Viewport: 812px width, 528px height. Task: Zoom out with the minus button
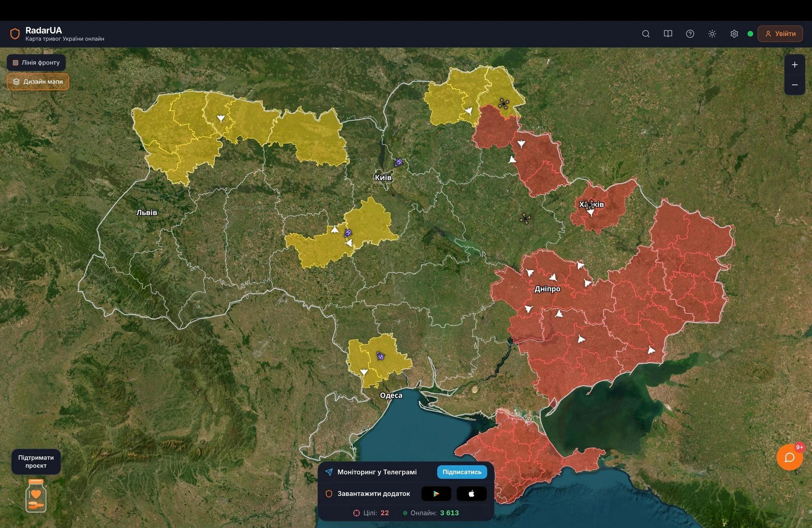pyautogui.click(x=795, y=85)
